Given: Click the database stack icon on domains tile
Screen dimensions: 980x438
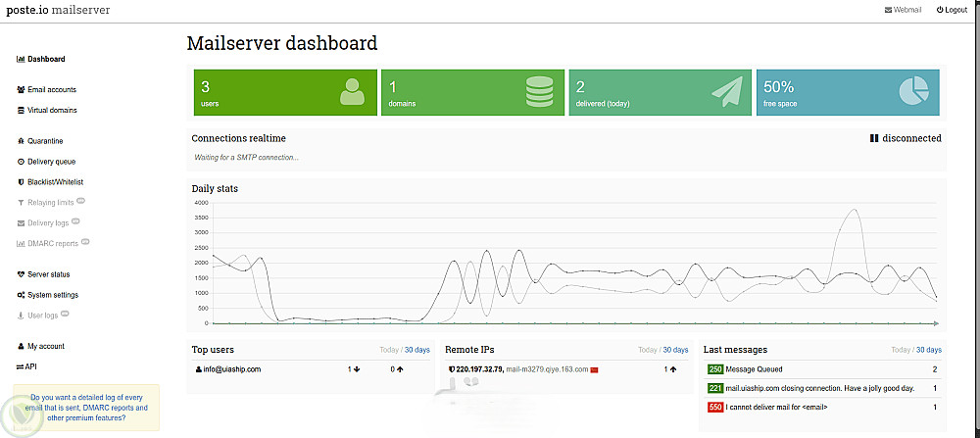Looking at the screenshot, I should [x=539, y=92].
